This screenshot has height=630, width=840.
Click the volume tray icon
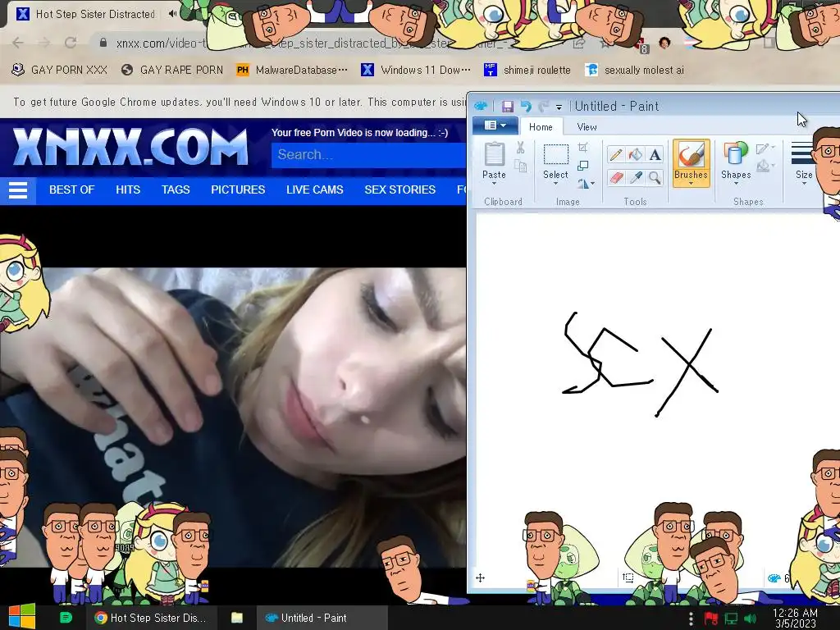pos(750,619)
